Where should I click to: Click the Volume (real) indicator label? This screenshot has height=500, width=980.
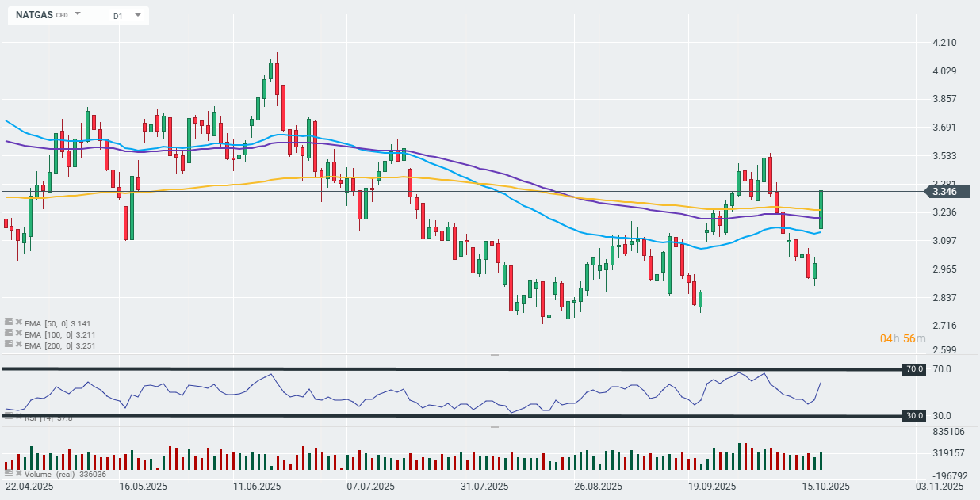[52, 474]
